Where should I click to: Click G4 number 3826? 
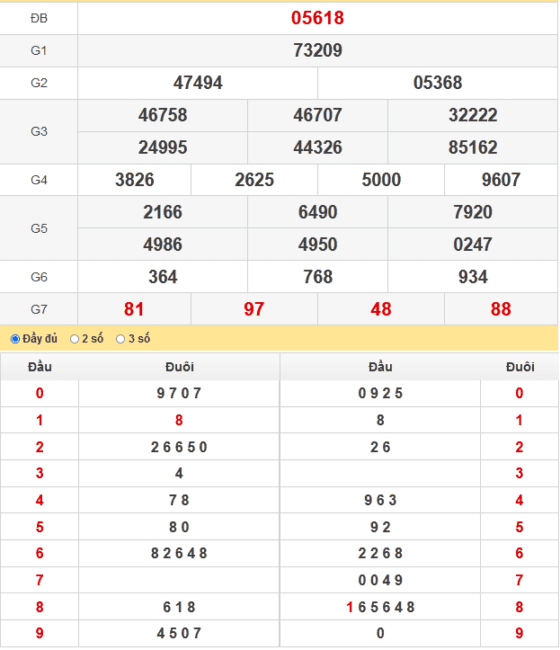pyautogui.click(x=134, y=179)
